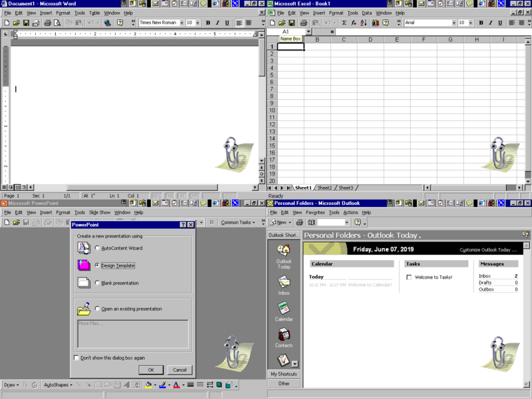Open Inbox shortcut icon in Outlook bar
532x399 pixels.
coord(284,285)
